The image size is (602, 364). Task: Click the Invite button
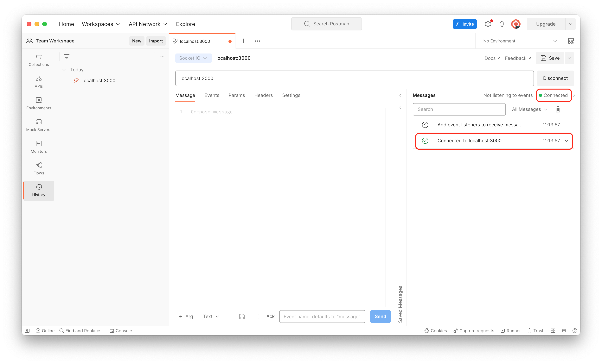point(464,24)
